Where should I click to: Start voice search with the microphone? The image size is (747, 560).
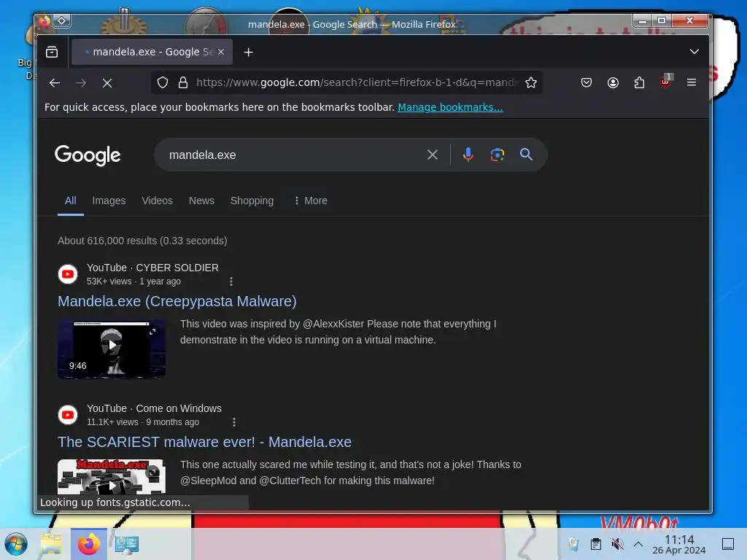coord(468,155)
